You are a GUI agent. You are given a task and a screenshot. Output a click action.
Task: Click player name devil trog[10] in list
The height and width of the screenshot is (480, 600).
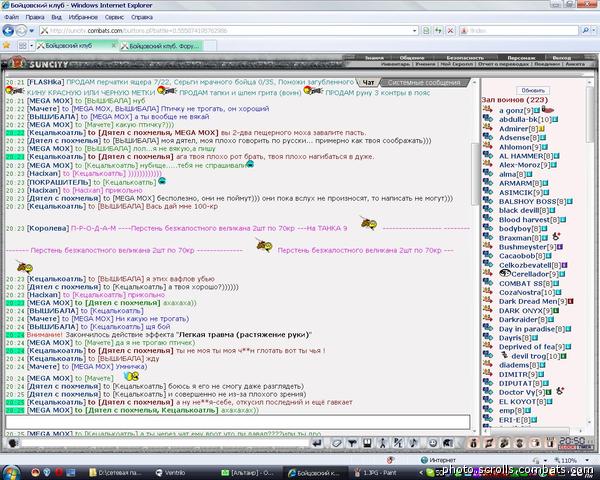535,356
